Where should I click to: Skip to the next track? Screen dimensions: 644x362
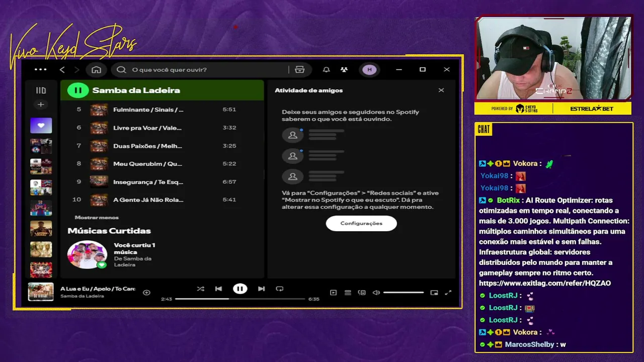click(261, 289)
